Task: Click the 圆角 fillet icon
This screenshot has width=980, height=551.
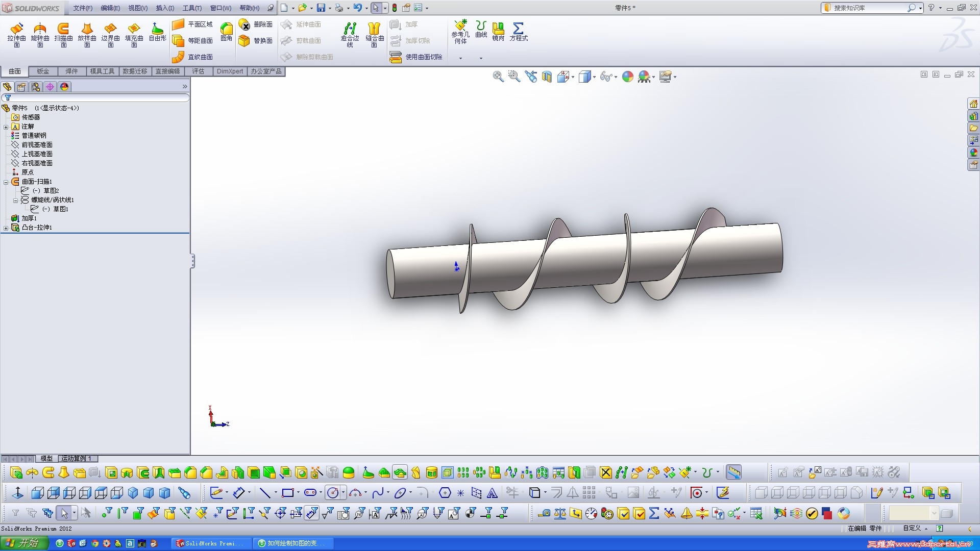Action: coord(226,32)
